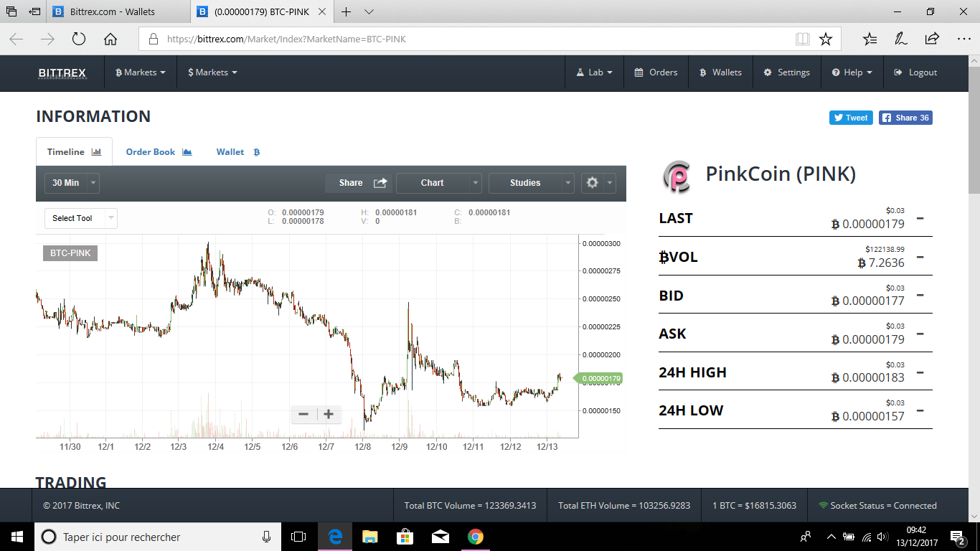Add page to favorites star
980x551 pixels.
point(826,39)
